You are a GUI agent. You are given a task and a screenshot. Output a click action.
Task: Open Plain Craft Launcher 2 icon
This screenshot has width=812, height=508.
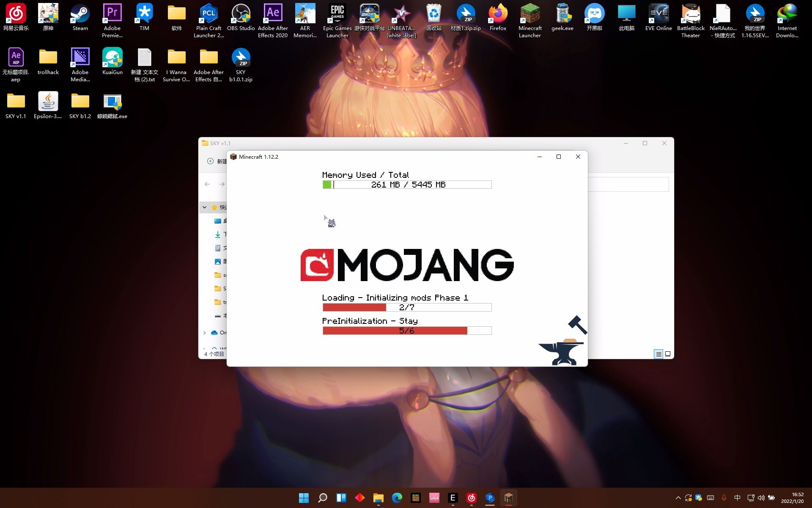click(x=208, y=20)
